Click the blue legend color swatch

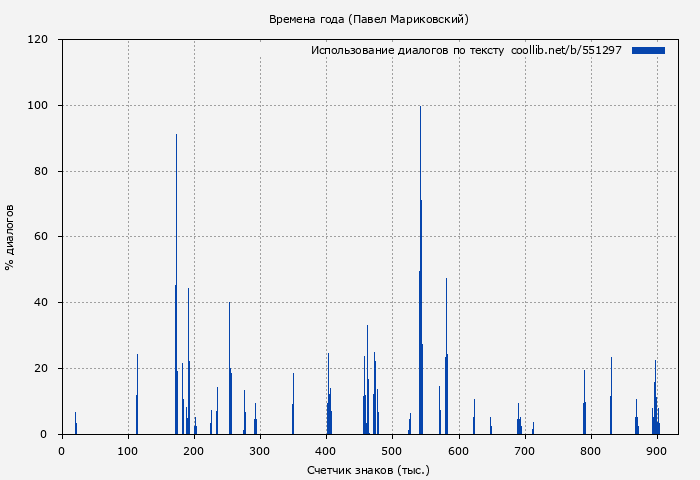[648, 50]
